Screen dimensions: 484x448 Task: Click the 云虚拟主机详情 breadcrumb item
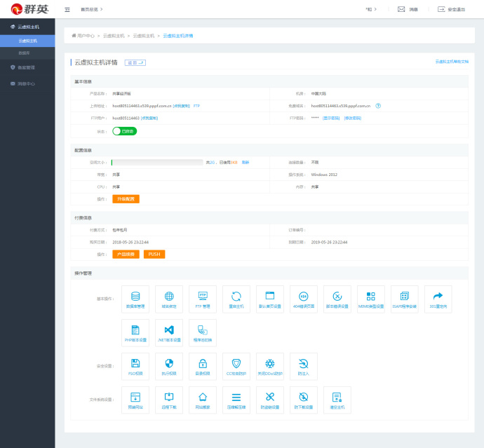point(177,36)
